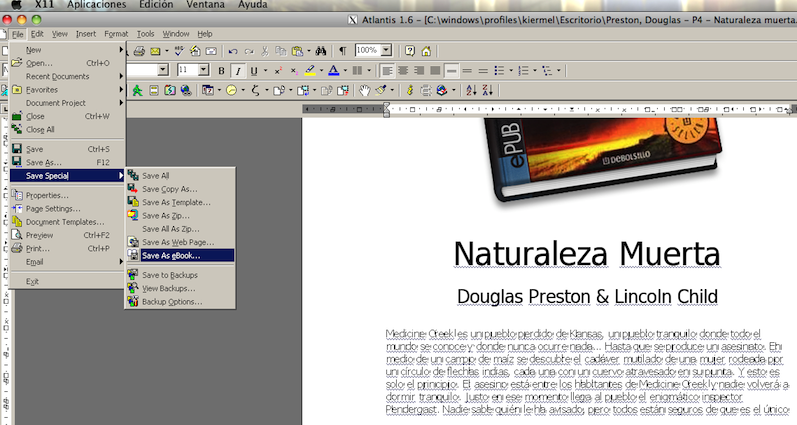This screenshot has width=797, height=425.
Task: Click the spell check ABC icon
Action: [x=181, y=50]
